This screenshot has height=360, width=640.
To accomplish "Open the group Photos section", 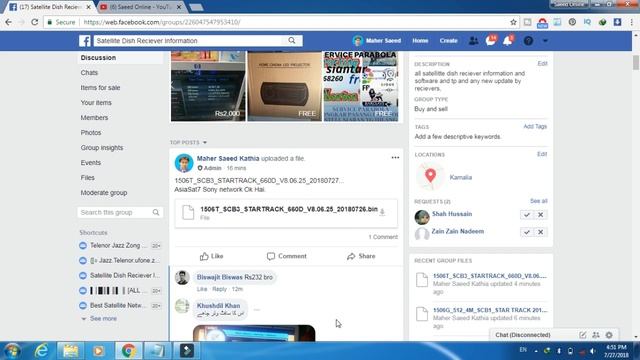I will (x=91, y=133).
